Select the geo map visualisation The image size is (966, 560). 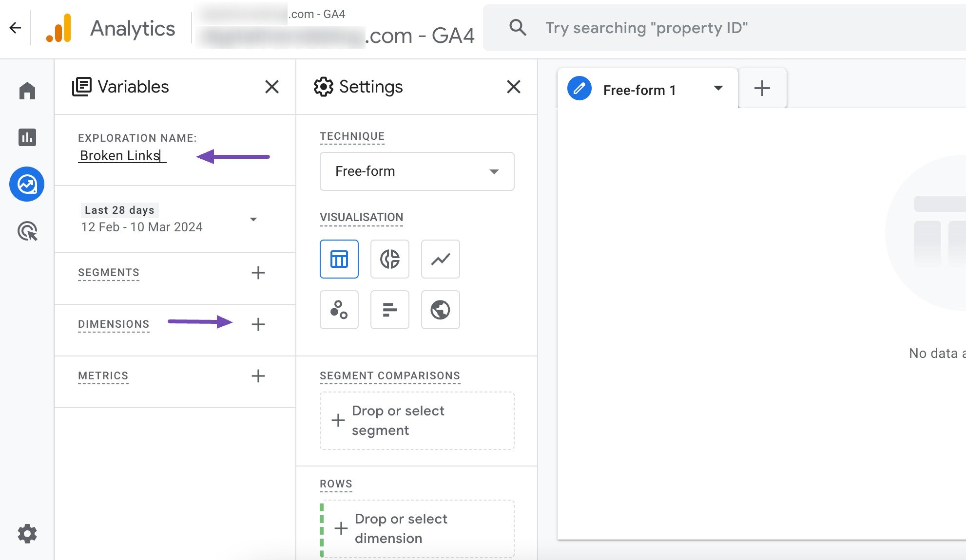point(440,310)
